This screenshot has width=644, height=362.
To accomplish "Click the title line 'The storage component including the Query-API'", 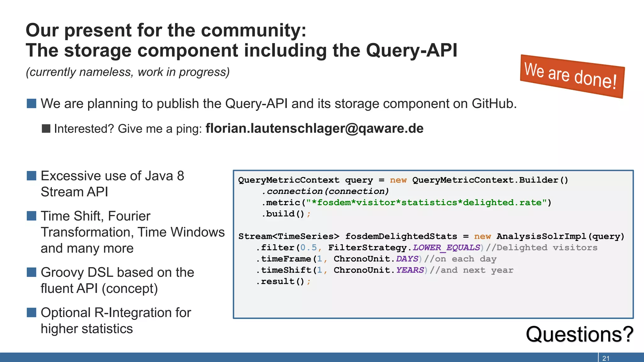I will (241, 51).
